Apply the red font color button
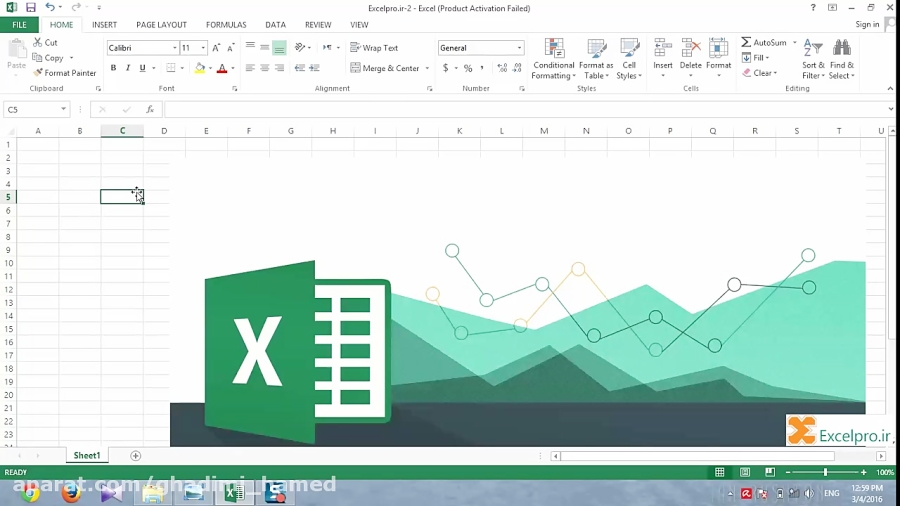Image resolution: width=900 pixels, height=506 pixels. coord(222,68)
